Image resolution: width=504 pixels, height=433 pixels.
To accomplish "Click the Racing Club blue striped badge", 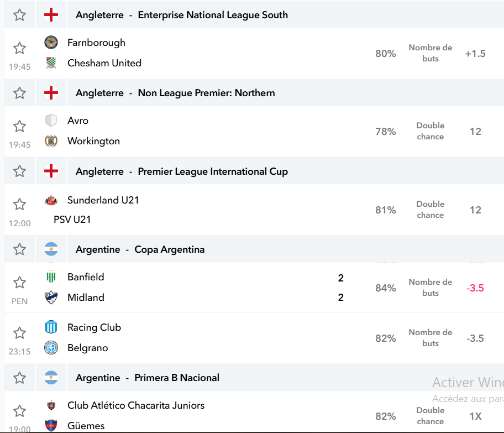I will click(x=51, y=327).
